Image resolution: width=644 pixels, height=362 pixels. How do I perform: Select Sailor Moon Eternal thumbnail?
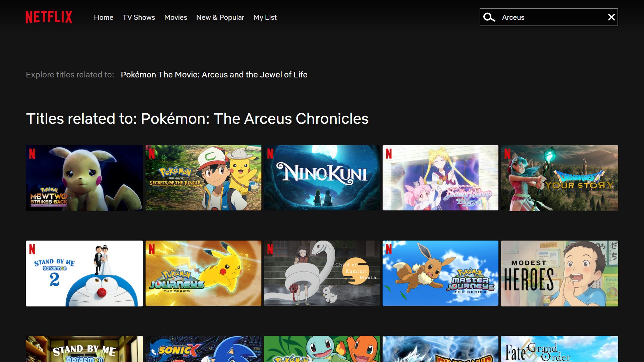(x=440, y=178)
